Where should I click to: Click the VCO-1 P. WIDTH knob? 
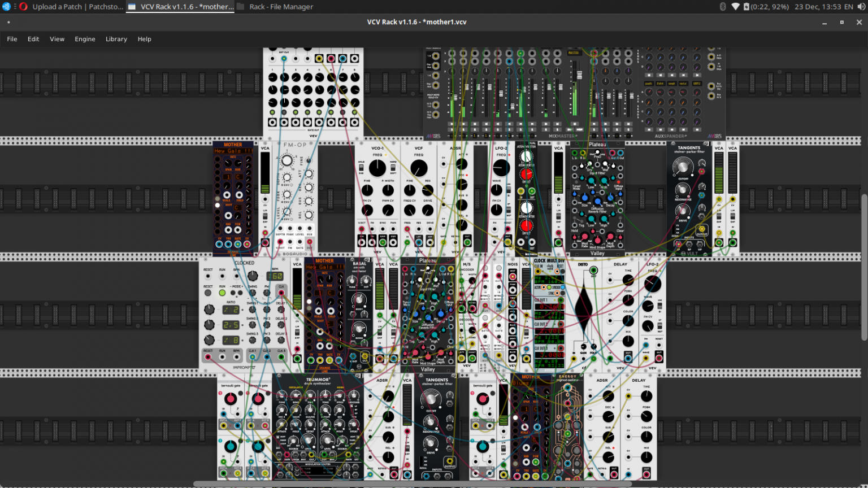point(388,191)
